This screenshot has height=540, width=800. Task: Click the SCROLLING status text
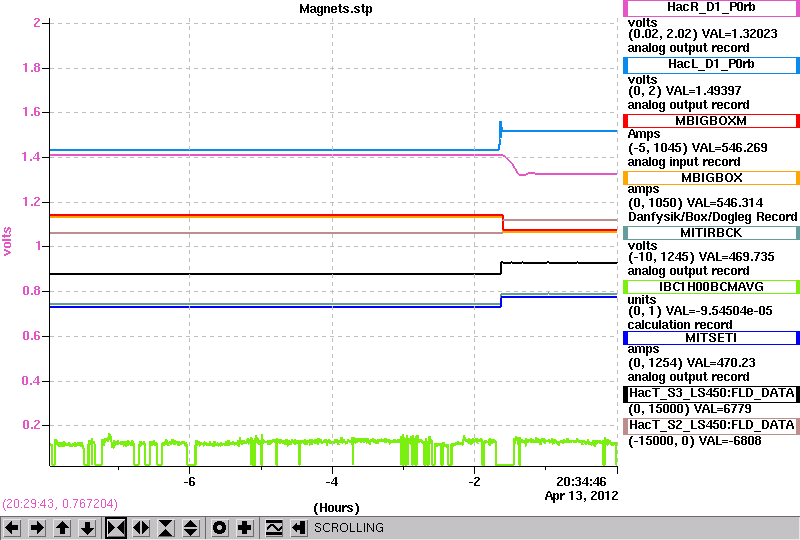[x=348, y=528]
